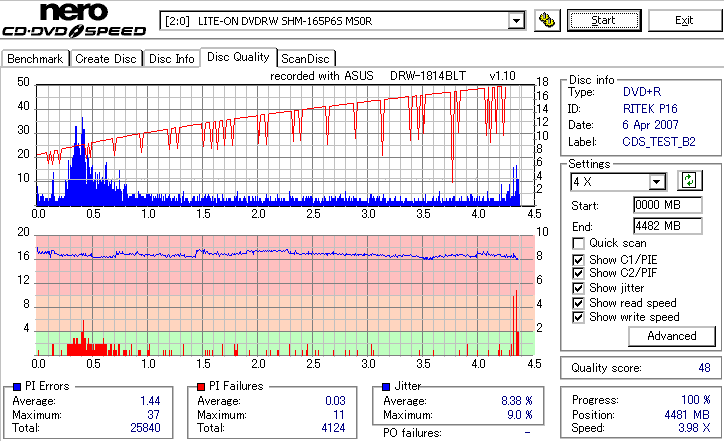Click the Exit button

point(684,20)
